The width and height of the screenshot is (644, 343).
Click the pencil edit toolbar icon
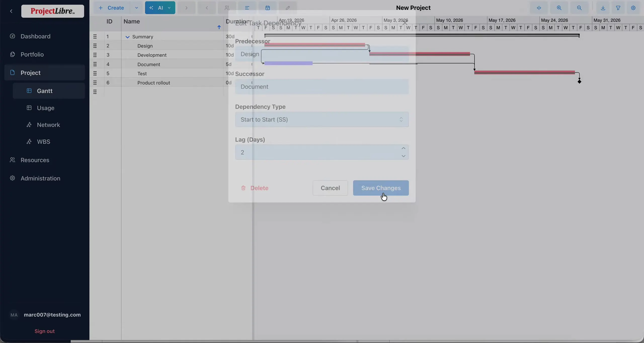pos(288,8)
